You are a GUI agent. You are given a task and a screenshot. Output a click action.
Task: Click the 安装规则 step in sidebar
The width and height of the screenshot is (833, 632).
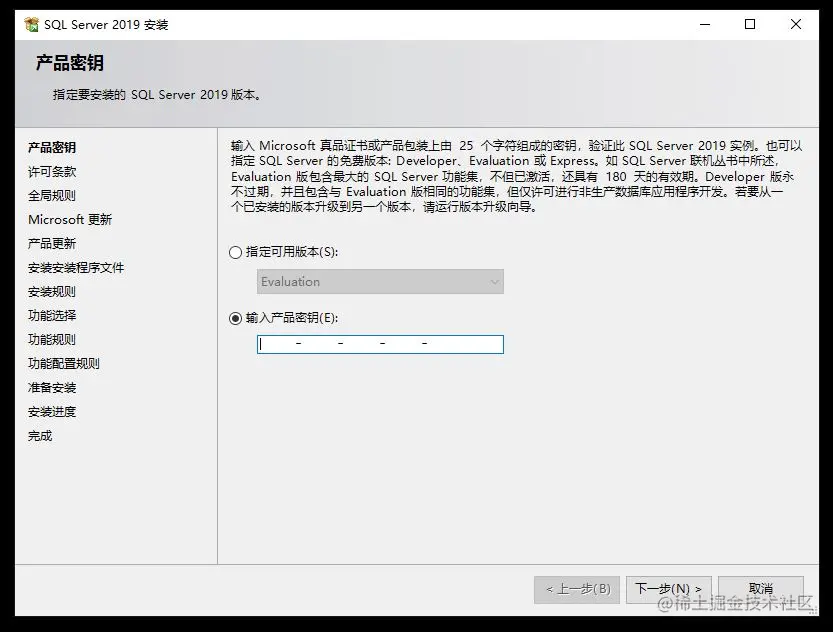52,292
